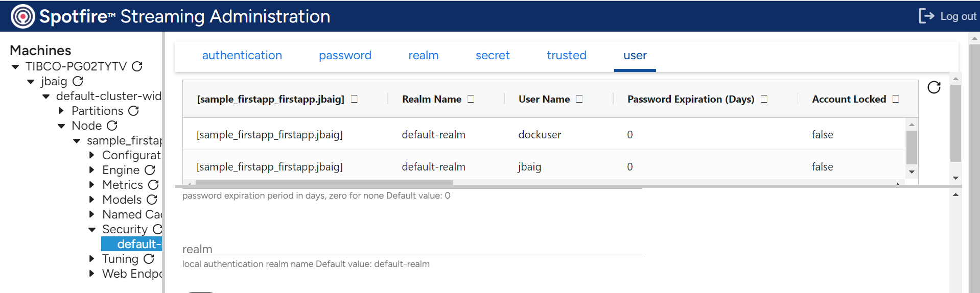Refresh the Engine tree item

click(150, 170)
